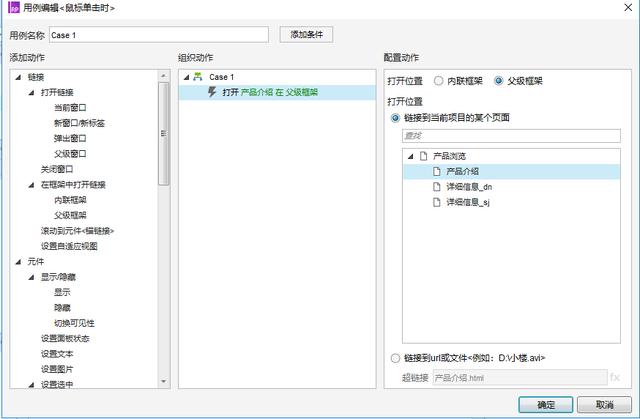Cancel with the 取消 button

click(x=604, y=405)
